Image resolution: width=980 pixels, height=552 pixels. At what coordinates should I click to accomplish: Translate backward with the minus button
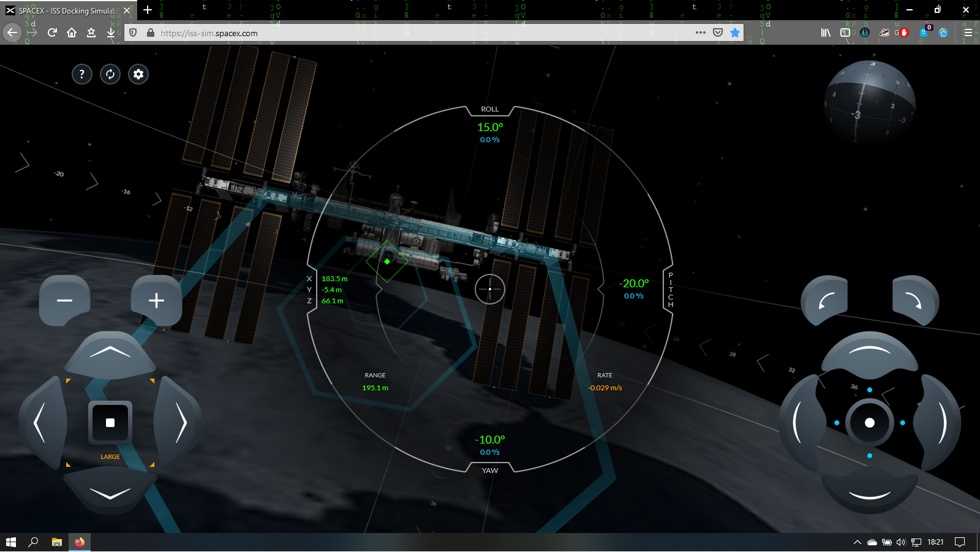[64, 300]
